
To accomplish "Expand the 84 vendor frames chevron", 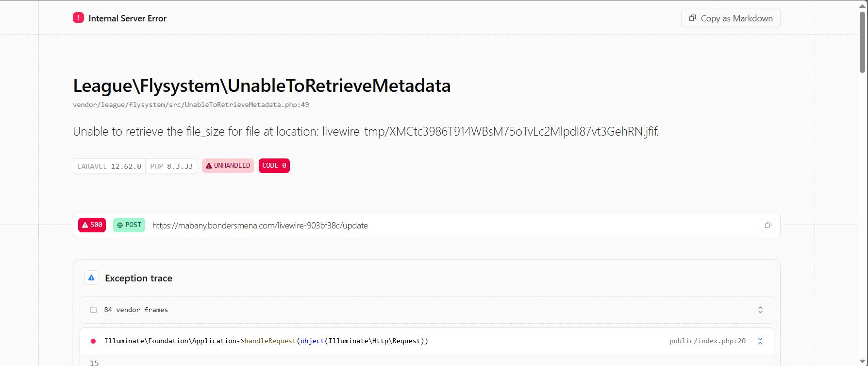I will 760,310.
